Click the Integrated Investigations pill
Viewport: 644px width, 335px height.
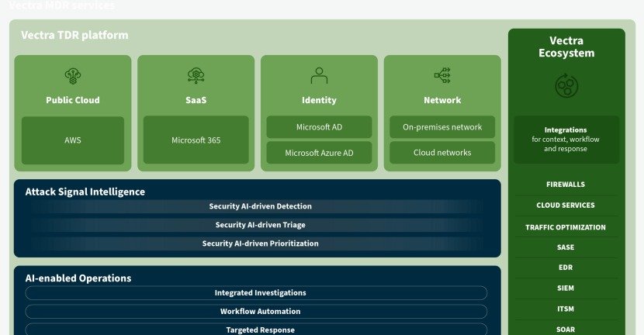click(256, 292)
